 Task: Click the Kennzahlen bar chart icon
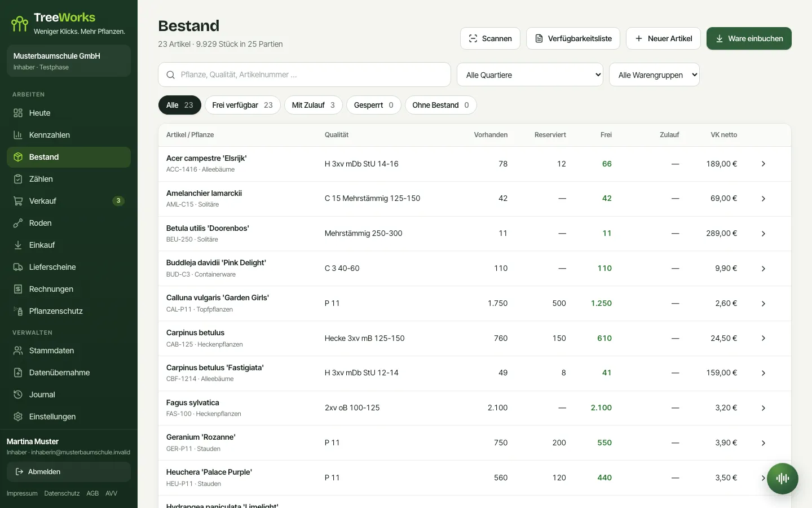click(18, 135)
